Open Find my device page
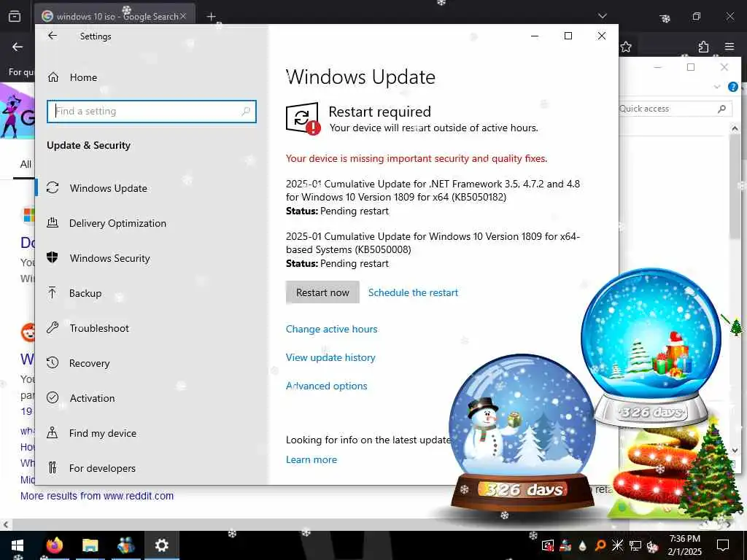Screen dimensions: 747x560 click(x=102, y=433)
